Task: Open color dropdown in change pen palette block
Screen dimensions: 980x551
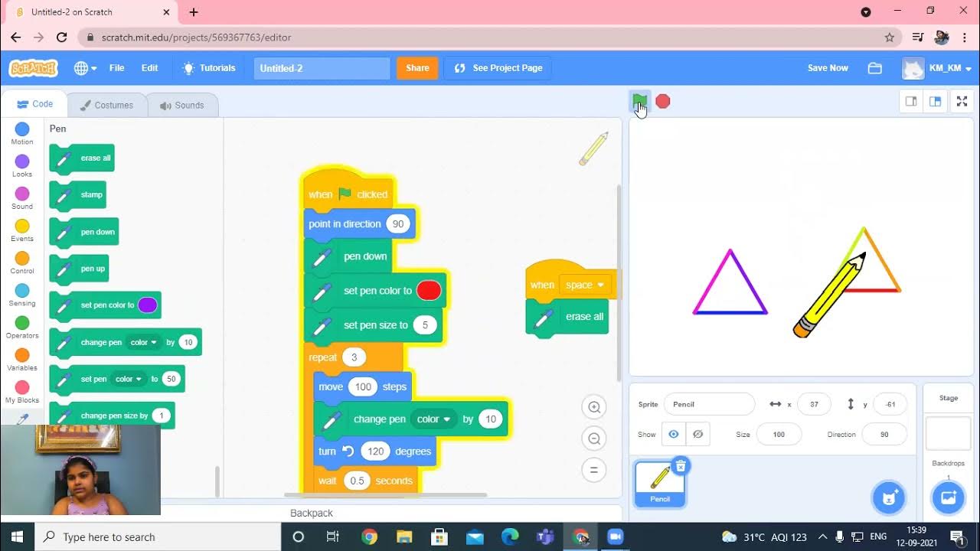Action: click(x=143, y=342)
